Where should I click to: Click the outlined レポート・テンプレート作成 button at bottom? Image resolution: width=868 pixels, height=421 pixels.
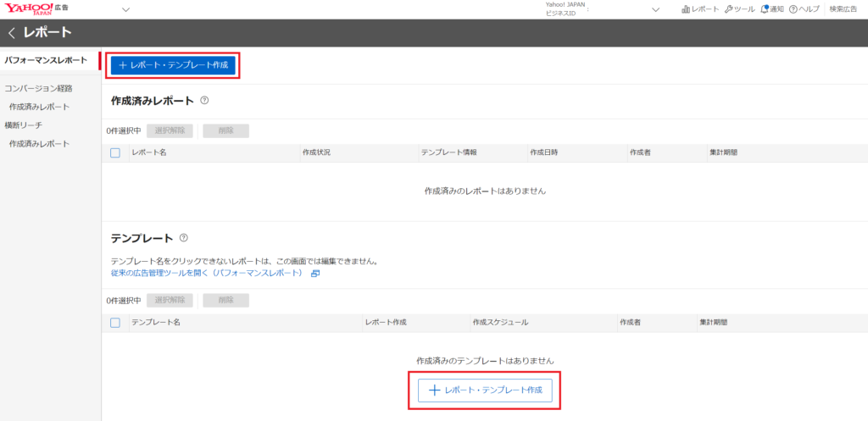[486, 391]
